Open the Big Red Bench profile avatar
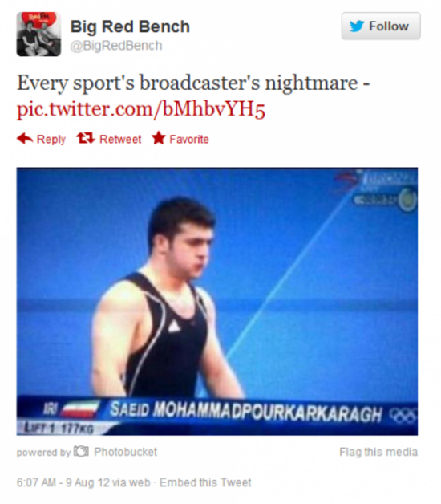This screenshot has width=441, height=504. tap(38, 34)
